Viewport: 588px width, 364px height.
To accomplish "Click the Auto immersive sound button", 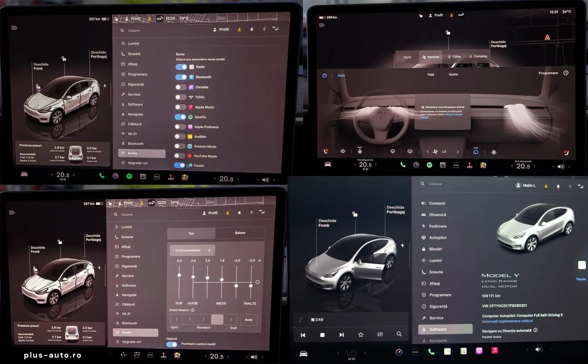I will (249, 320).
